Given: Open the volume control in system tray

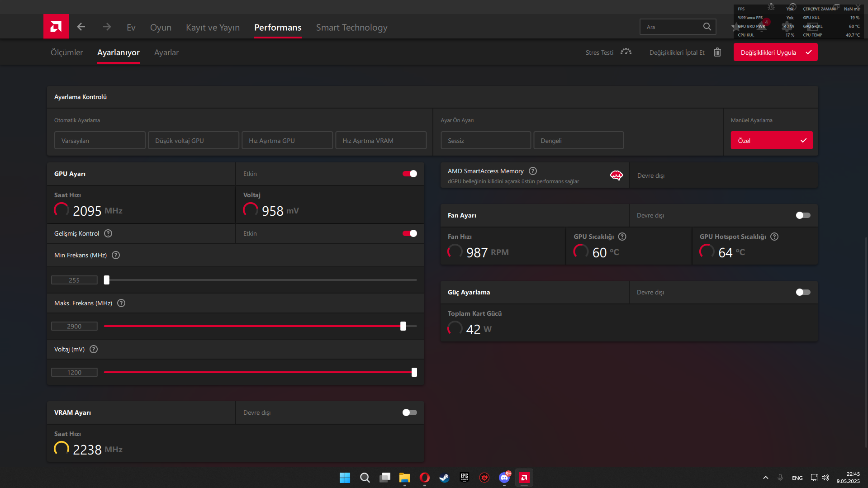Looking at the screenshot, I should [825, 478].
